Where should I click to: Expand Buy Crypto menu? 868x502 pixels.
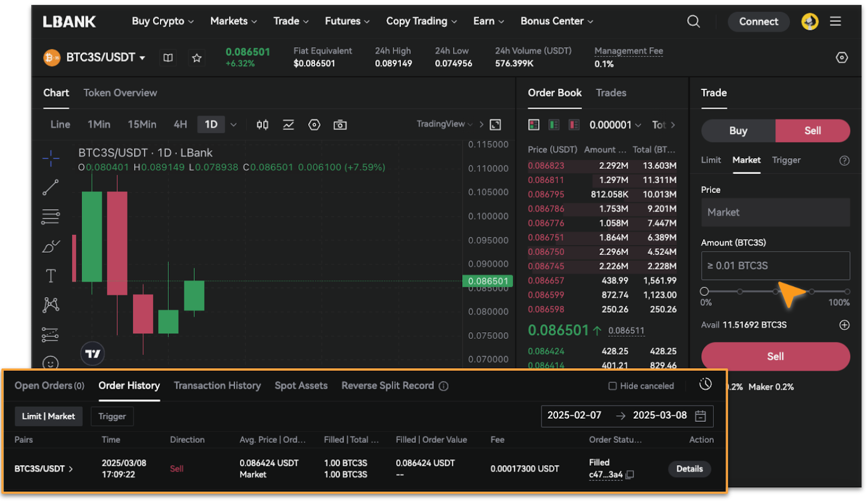tap(163, 21)
